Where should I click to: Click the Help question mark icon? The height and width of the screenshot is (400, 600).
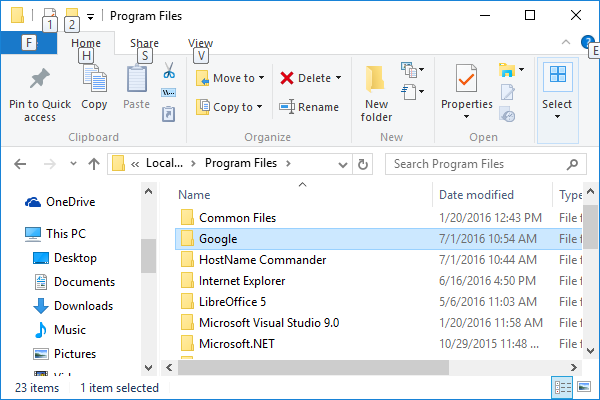coord(587,41)
